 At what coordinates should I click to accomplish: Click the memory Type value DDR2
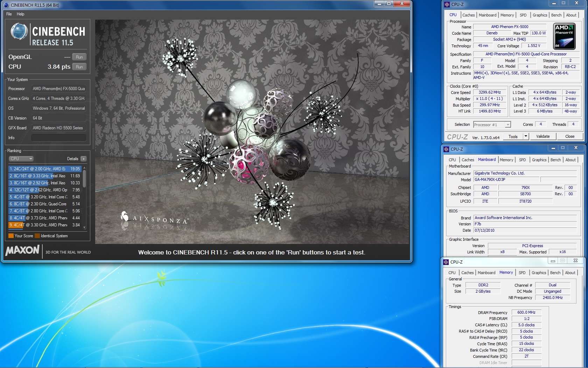pos(483,285)
